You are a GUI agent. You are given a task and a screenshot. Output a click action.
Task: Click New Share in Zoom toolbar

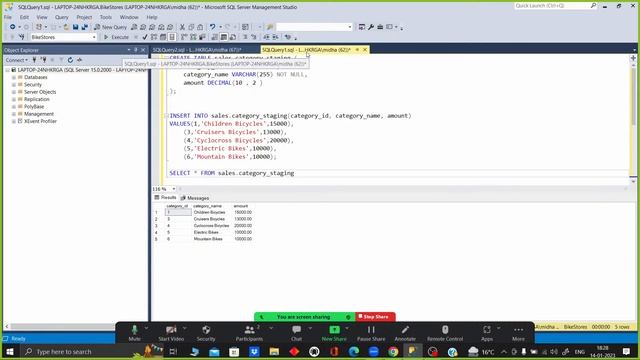pos(334,333)
